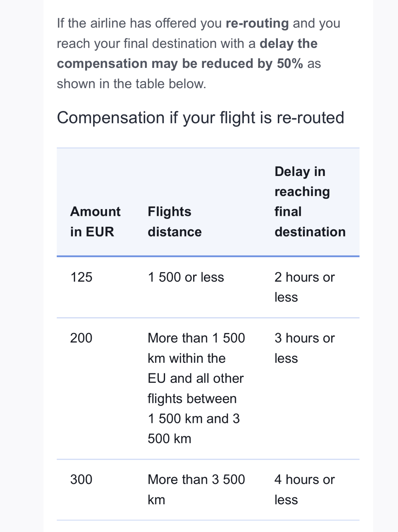Screen dimensions: 398x532
Task: Click the 'Amount in EUR' column header
Action: tap(95, 222)
